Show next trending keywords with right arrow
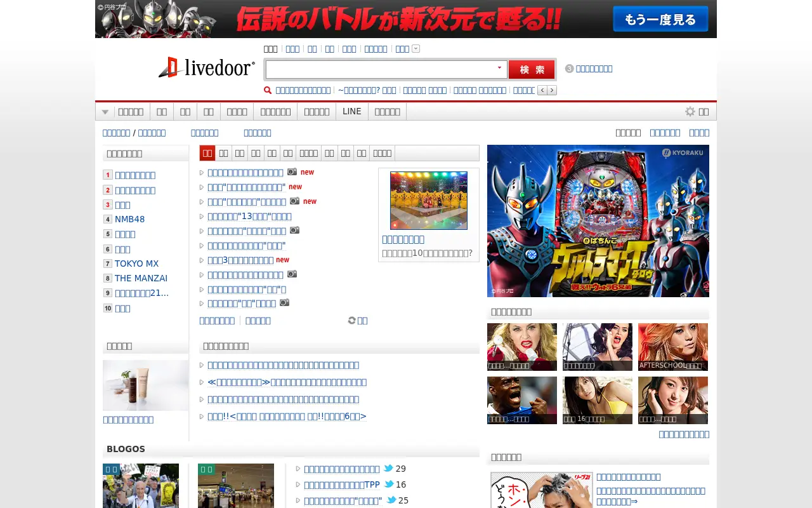This screenshot has height=508, width=812. pyautogui.click(x=552, y=90)
